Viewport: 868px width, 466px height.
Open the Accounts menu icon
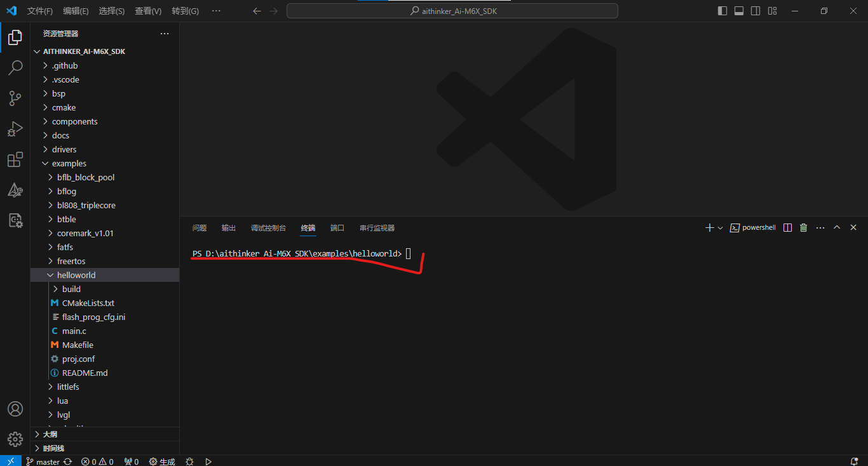pyautogui.click(x=15, y=409)
